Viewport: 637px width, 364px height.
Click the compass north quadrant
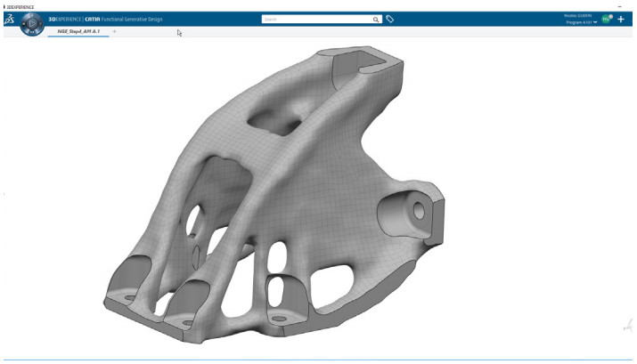32,15
